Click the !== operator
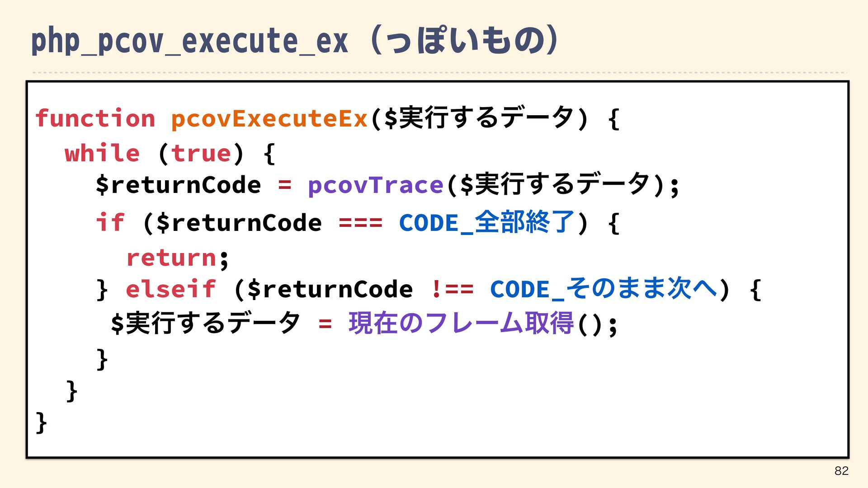 tap(452, 289)
